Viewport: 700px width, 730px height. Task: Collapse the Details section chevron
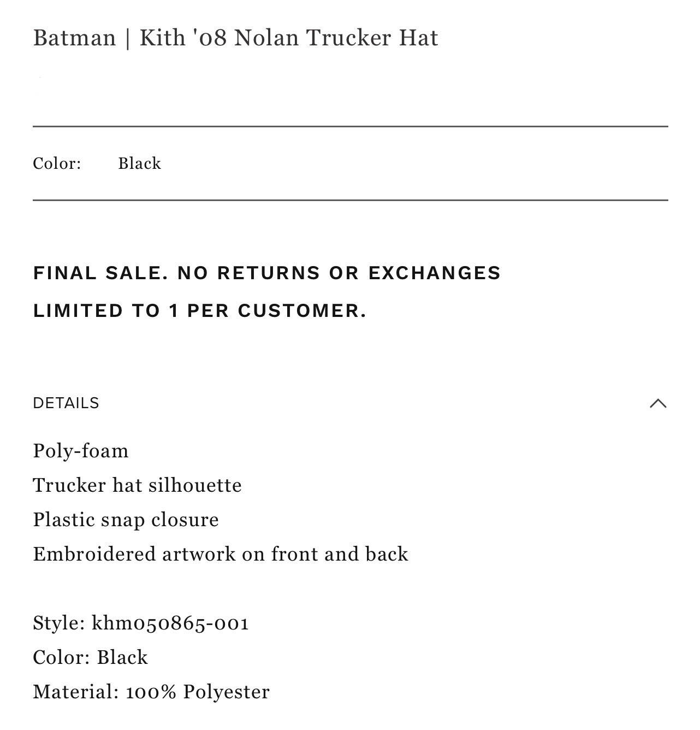[658, 403]
